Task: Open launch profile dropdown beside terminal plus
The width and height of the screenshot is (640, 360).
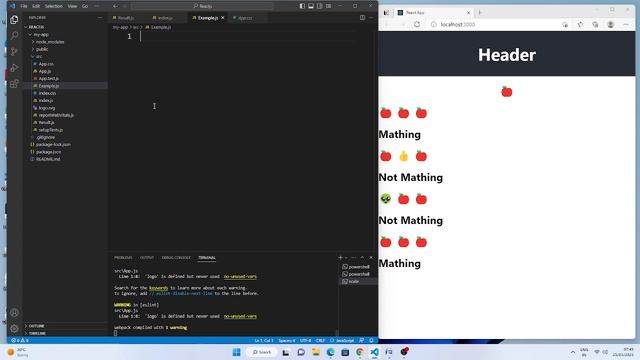Action: 346,258
